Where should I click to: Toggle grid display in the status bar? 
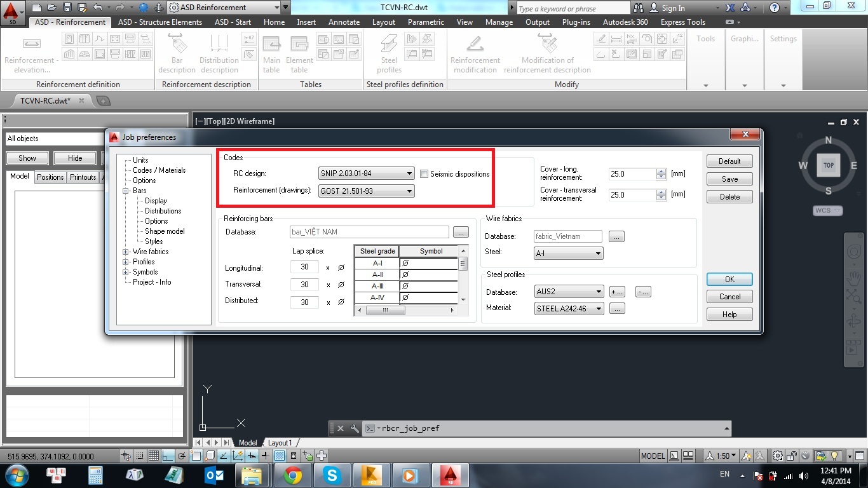[x=154, y=456]
